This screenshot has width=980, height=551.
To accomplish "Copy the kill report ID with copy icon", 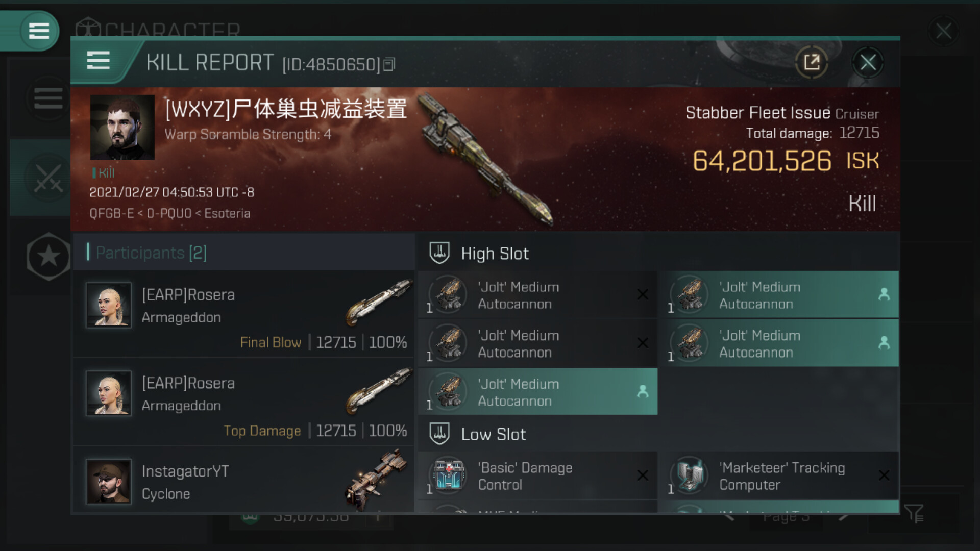I will 389,64.
